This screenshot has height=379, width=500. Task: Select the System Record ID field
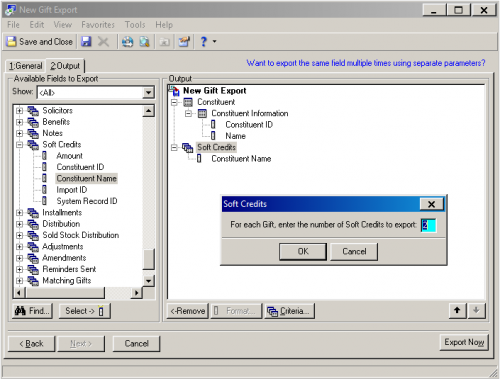click(x=87, y=201)
